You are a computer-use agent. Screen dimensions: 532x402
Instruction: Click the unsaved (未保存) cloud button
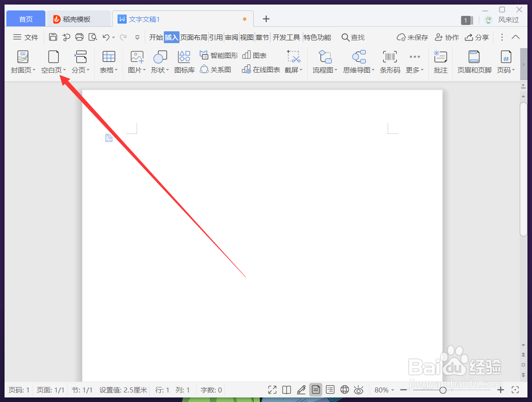[412, 37]
